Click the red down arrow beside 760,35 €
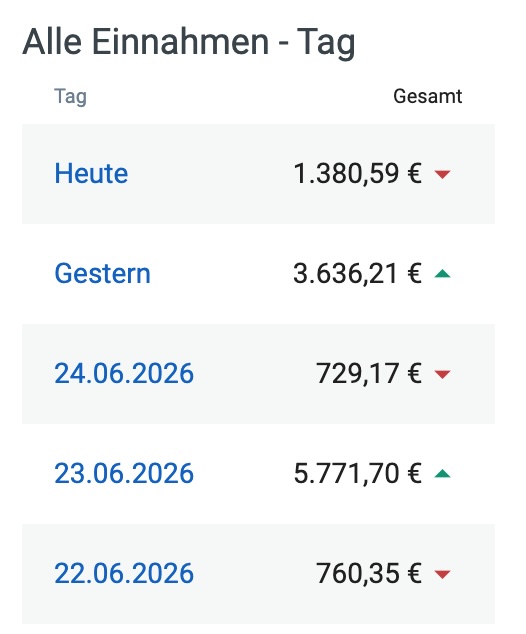Screen dimensions: 526x634 (x=442, y=574)
